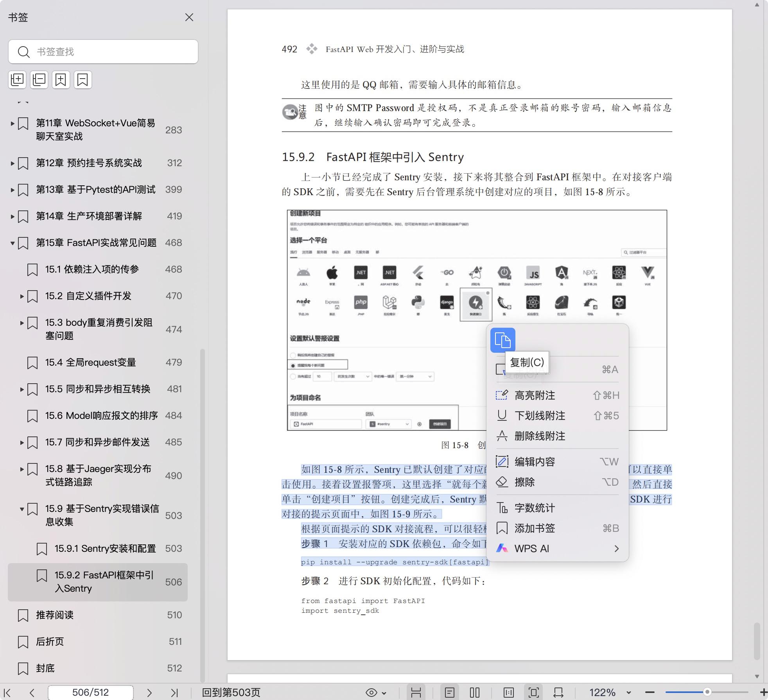Collapse section 15.9 Sentry bookmark

22,509
